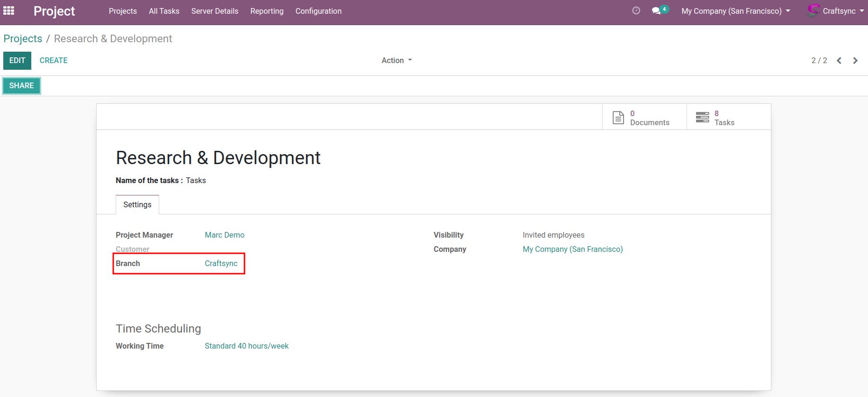Open the Reporting menu
Screen dimensions: 868x397
(x=267, y=11)
